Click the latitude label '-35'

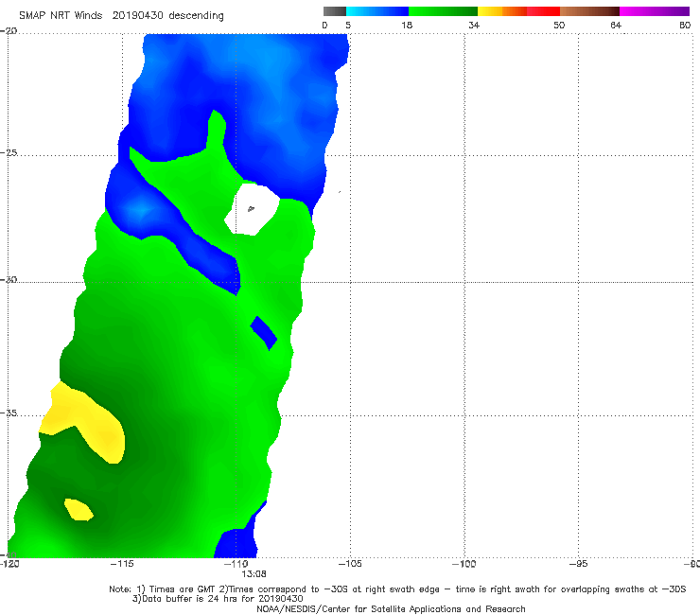click(9, 413)
